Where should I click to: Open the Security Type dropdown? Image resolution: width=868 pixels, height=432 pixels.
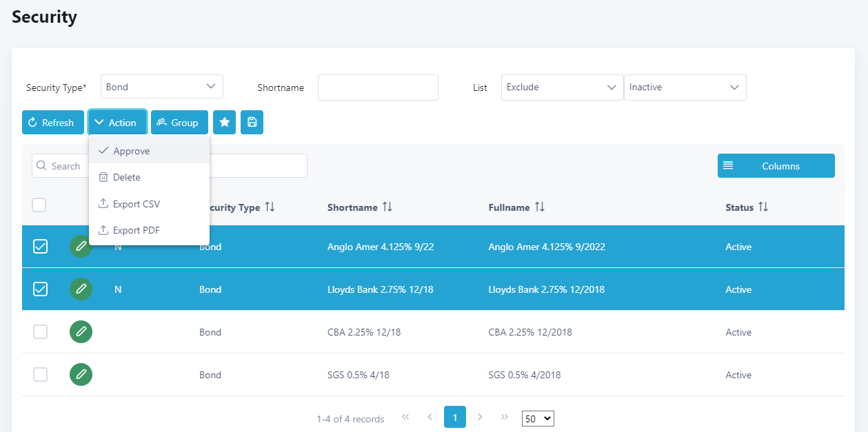[161, 87]
